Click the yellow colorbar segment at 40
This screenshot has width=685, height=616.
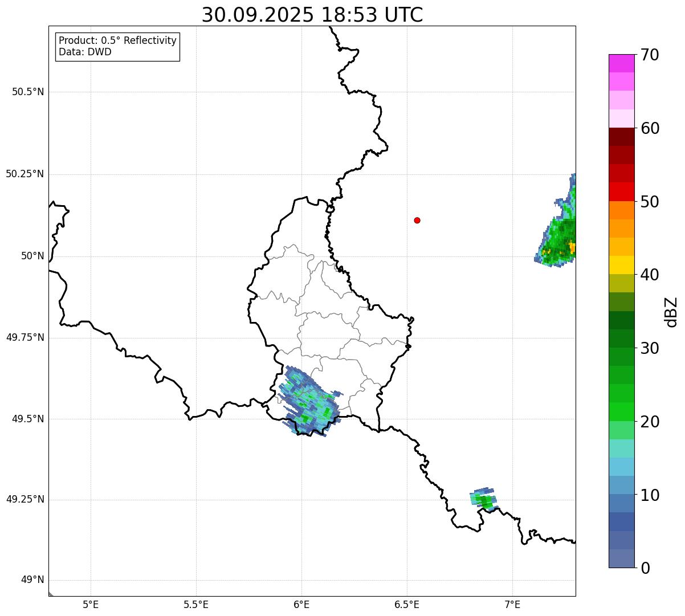621,265
